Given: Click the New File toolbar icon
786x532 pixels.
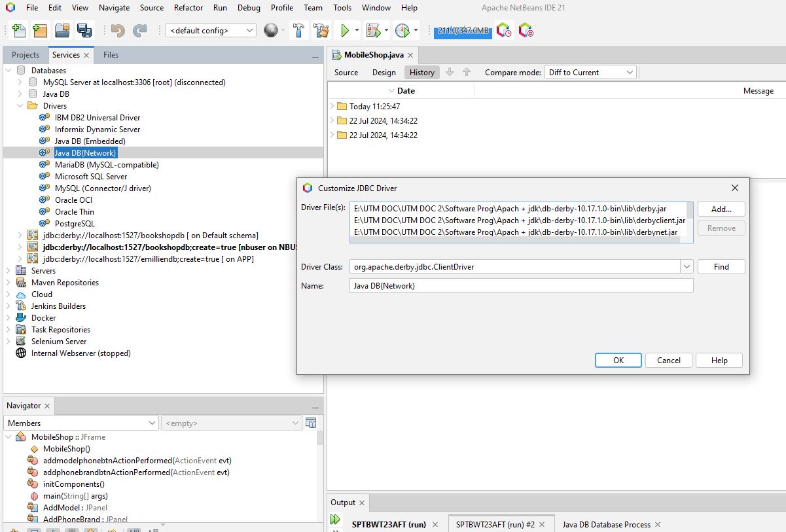Looking at the screenshot, I should [19, 30].
